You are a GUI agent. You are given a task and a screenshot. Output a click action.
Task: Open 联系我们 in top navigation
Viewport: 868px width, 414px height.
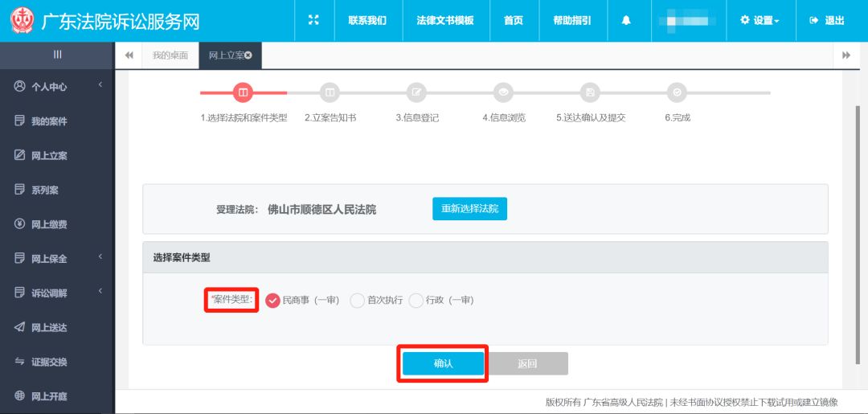tap(367, 20)
